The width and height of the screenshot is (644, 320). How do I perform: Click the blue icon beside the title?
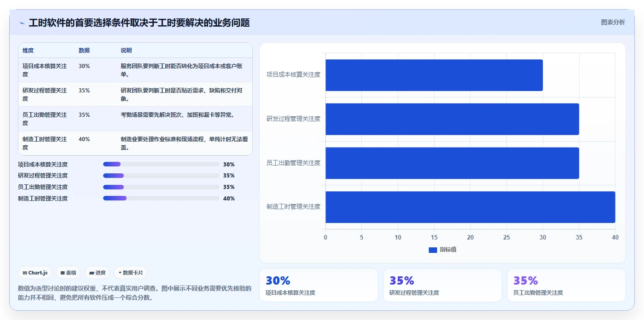[x=22, y=23]
